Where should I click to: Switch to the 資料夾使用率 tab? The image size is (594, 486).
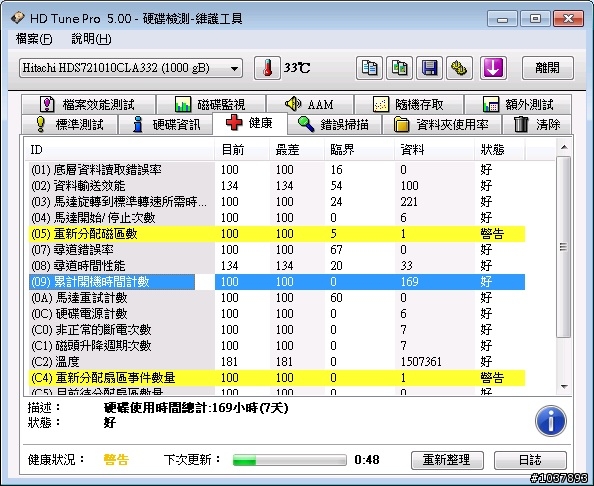(x=442, y=124)
